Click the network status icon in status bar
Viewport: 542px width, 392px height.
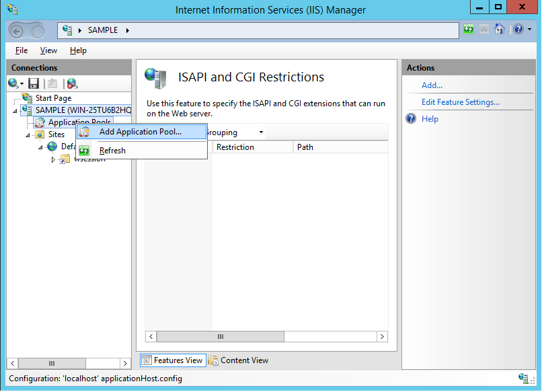click(x=523, y=378)
